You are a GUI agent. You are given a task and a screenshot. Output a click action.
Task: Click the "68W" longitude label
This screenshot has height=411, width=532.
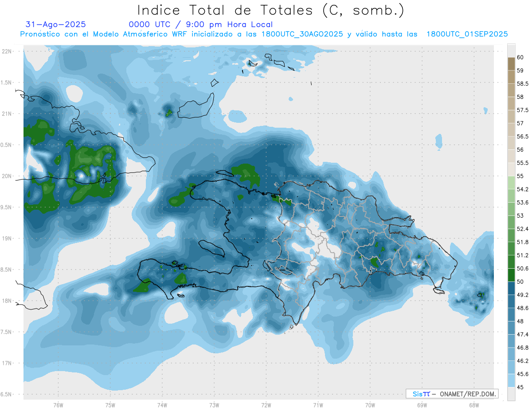coord(474,405)
